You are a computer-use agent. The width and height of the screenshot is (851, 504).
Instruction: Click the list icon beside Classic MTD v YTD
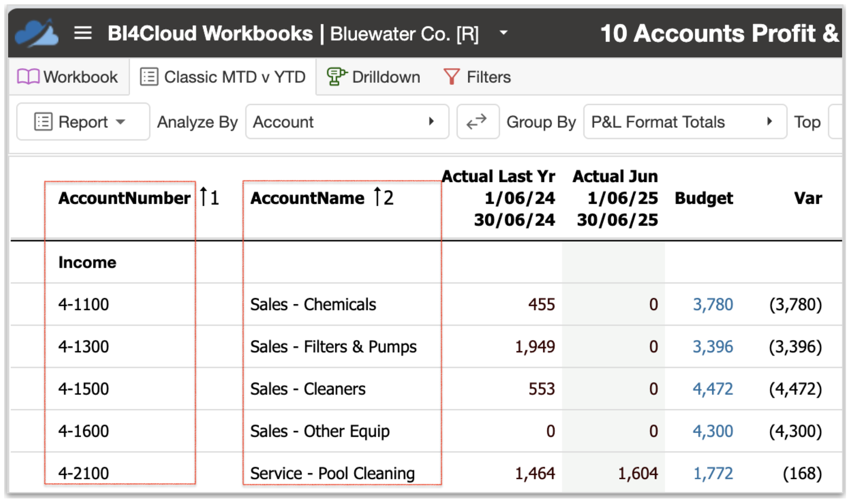tap(149, 77)
